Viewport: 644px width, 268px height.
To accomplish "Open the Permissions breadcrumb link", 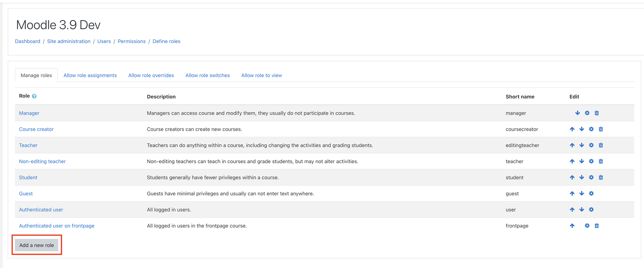I will pyautogui.click(x=131, y=41).
